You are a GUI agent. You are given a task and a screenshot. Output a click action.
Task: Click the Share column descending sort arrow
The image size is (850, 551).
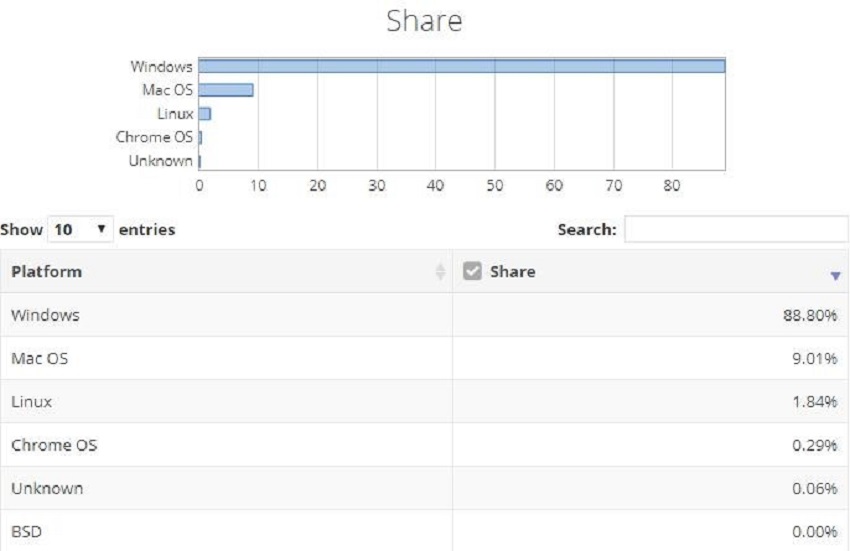(835, 274)
